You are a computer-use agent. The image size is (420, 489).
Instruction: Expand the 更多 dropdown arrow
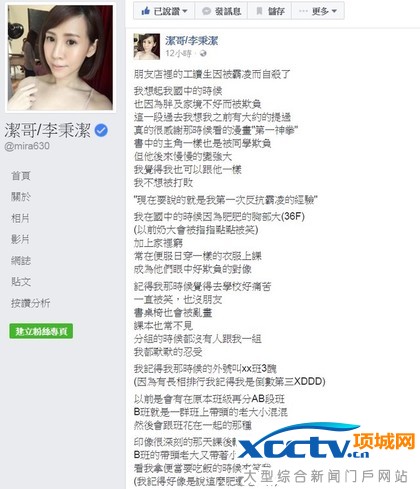pos(334,11)
